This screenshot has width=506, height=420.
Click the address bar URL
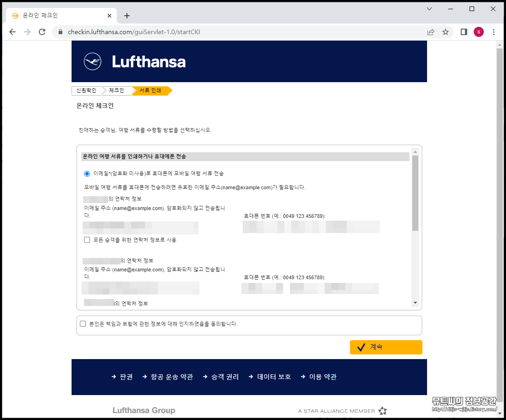pos(134,32)
